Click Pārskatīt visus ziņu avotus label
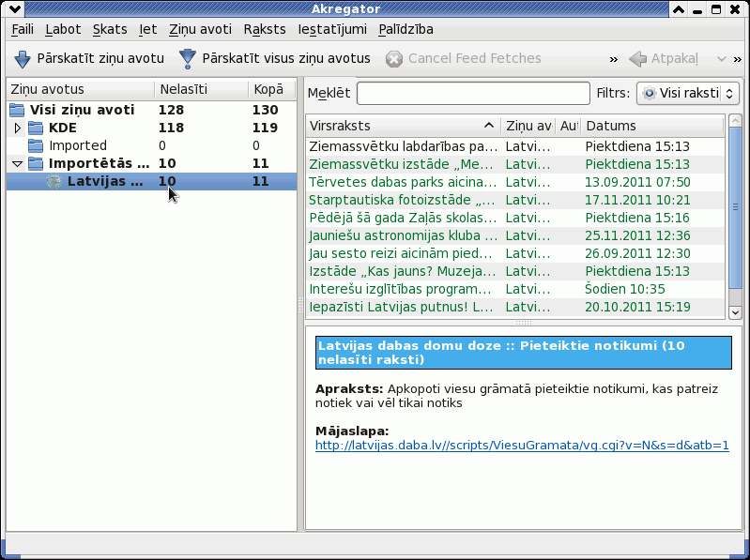Screen dimensions: 750x560 (x=286, y=58)
